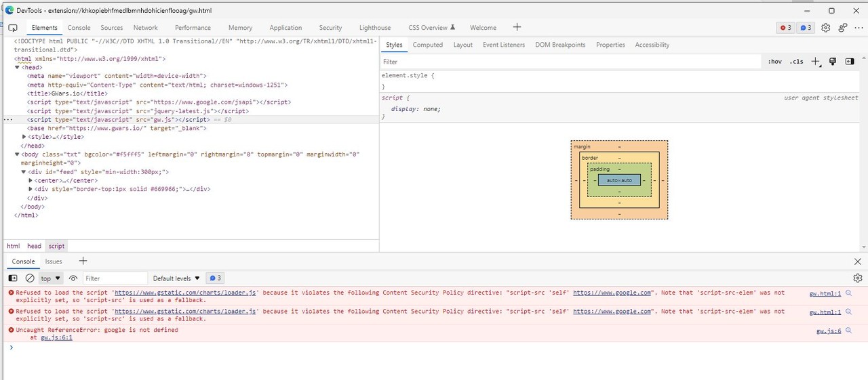868x380 pixels.
Task: Switch to the Network tab
Action: pyautogui.click(x=145, y=28)
